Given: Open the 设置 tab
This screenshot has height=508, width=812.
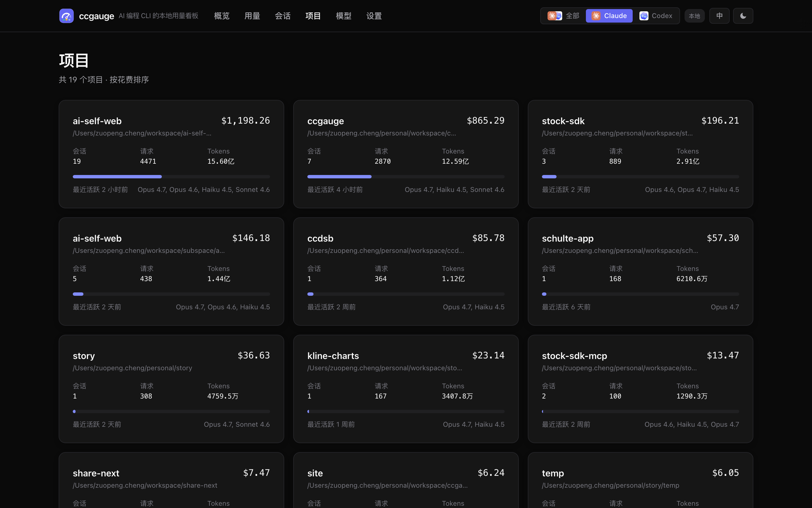Looking at the screenshot, I should 374,16.
